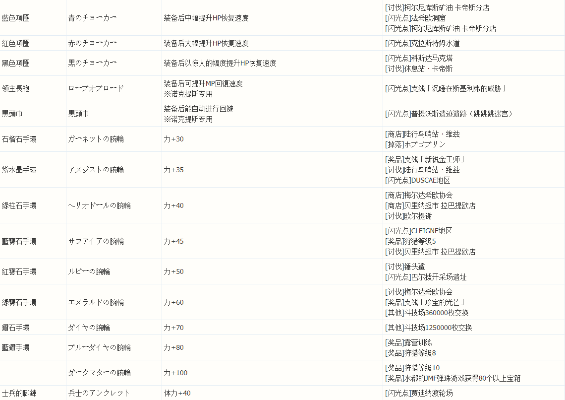
Task: Click the text 'DUSCAE地区' in the source column
Action: click(x=431, y=180)
